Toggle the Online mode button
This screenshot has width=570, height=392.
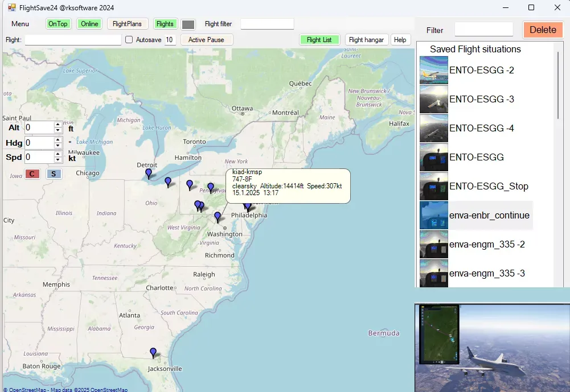(x=89, y=24)
